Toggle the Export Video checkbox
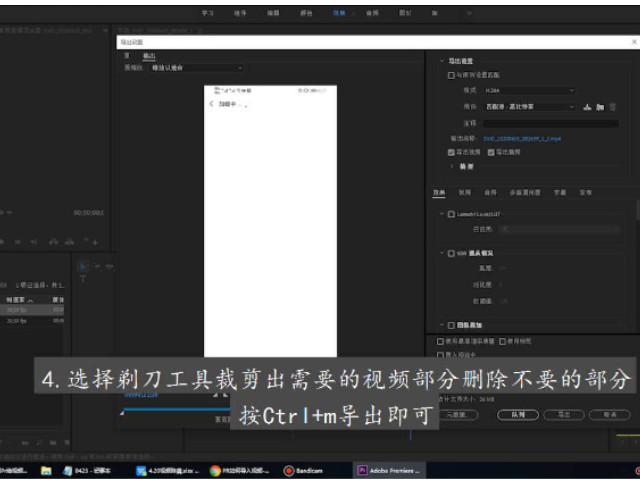 point(451,152)
